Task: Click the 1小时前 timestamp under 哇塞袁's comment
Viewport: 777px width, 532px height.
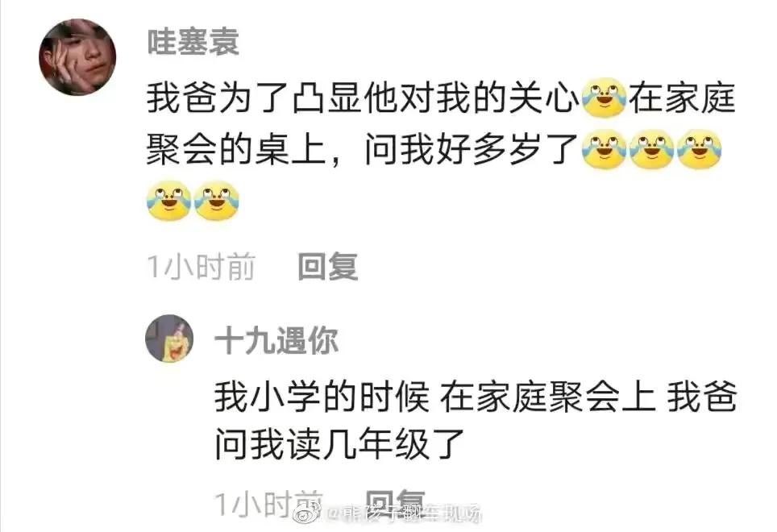Action: click(x=202, y=267)
